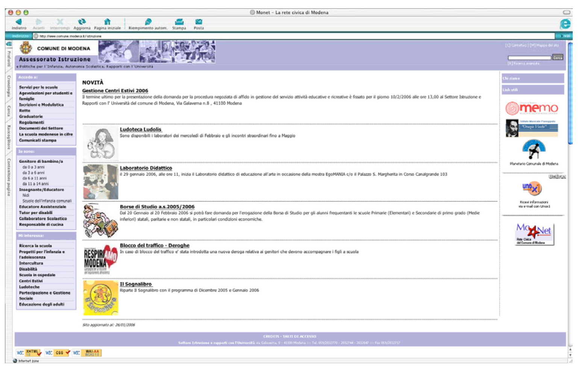The width and height of the screenshot is (588, 367).
Task: Click the Stampa print icon
Action: [179, 22]
